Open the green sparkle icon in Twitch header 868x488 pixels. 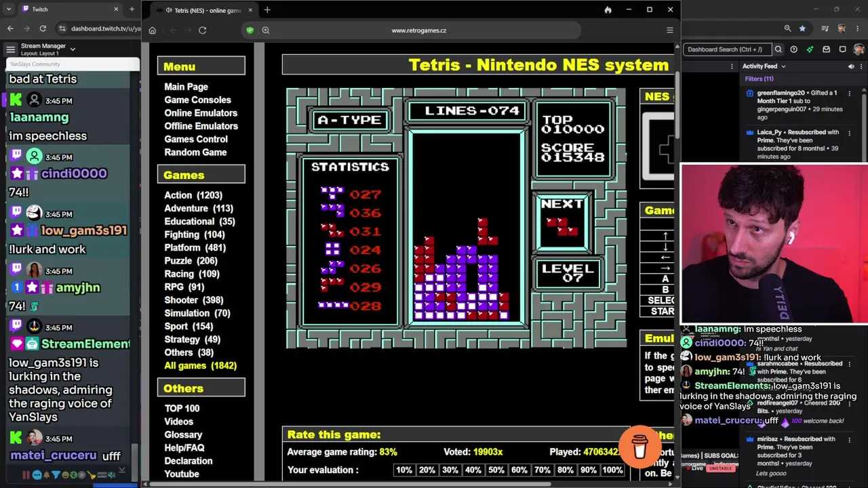tap(810, 49)
